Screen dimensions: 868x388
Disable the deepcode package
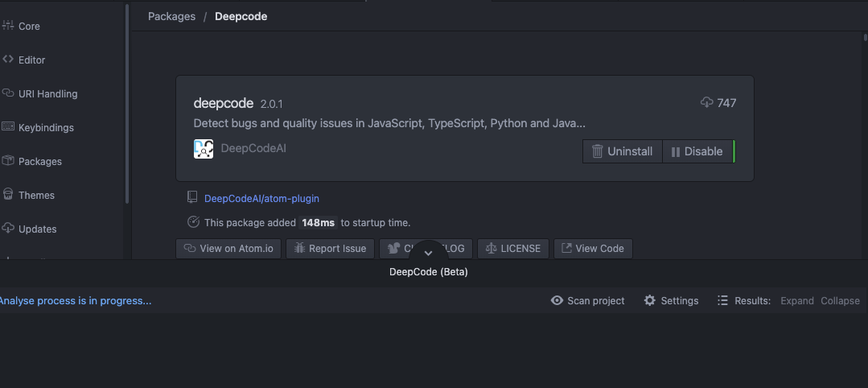[x=697, y=151]
